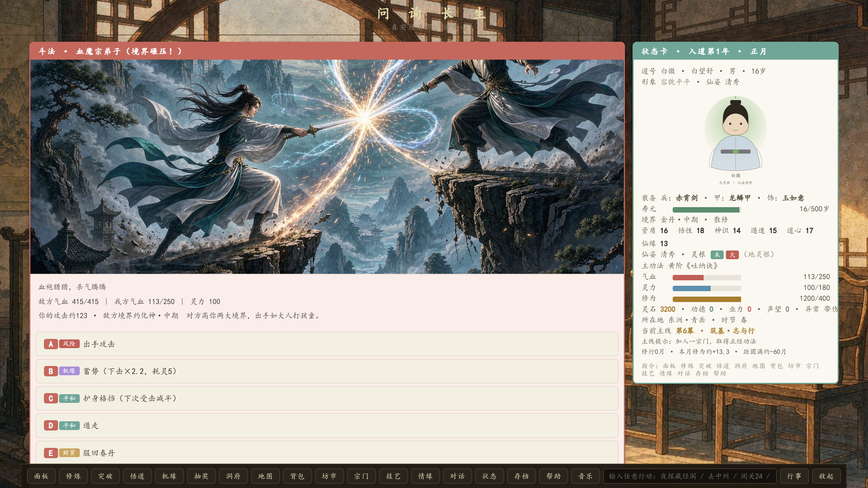Open 悟道 from bottom bar

pyautogui.click(x=138, y=476)
